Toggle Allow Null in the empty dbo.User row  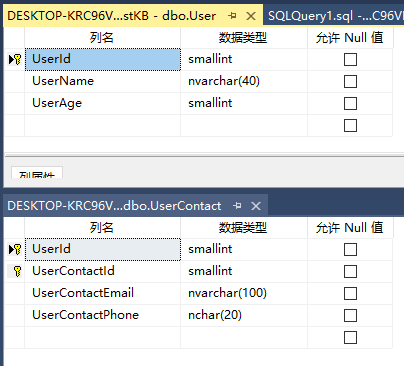(x=350, y=126)
